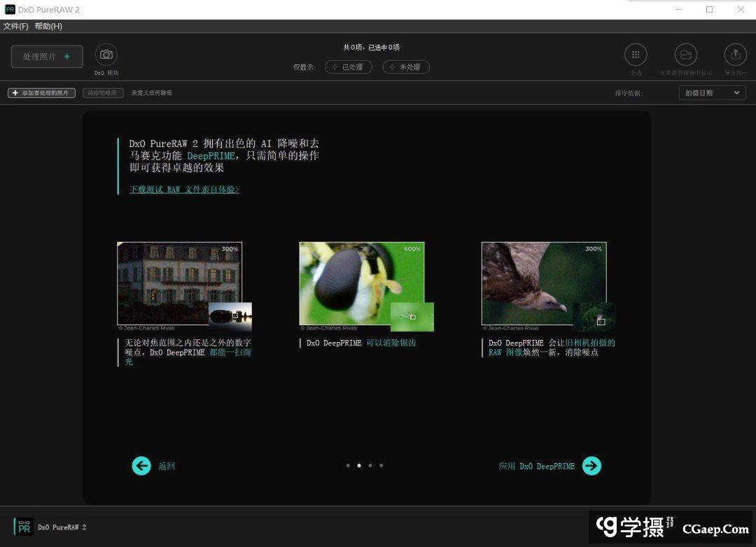This screenshot has width=756, height=547.
Task: Open the 帮助(H) menu
Action: pos(48,27)
